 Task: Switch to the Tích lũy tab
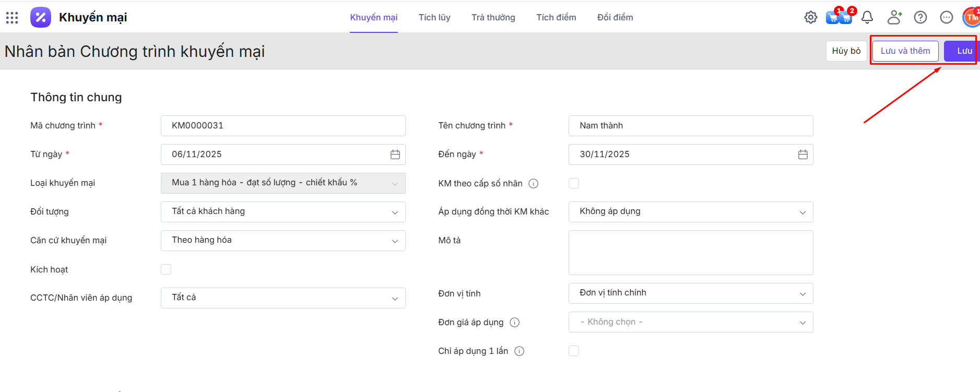click(x=434, y=18)
